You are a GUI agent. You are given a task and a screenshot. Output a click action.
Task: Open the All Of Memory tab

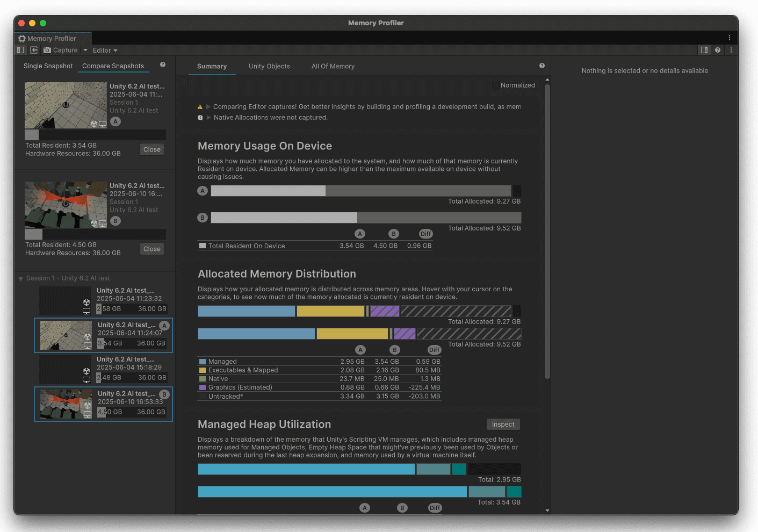pos(333,66)
